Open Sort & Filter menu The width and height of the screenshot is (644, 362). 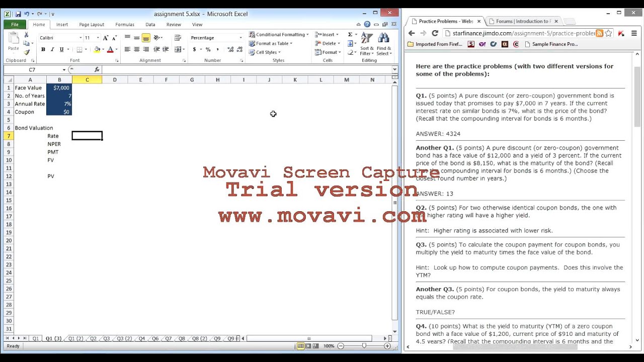[367, 44]
